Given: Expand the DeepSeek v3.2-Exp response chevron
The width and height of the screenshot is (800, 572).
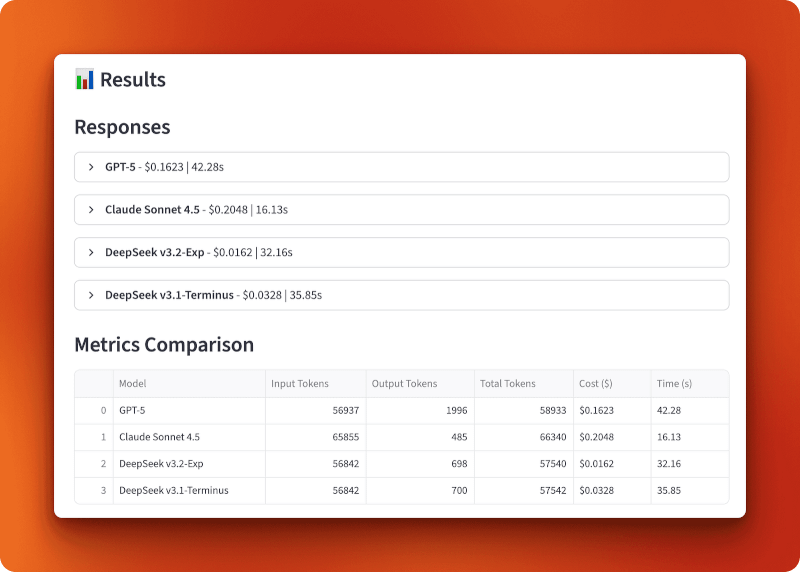Looking at the screenshot, I should click(91, 253).
